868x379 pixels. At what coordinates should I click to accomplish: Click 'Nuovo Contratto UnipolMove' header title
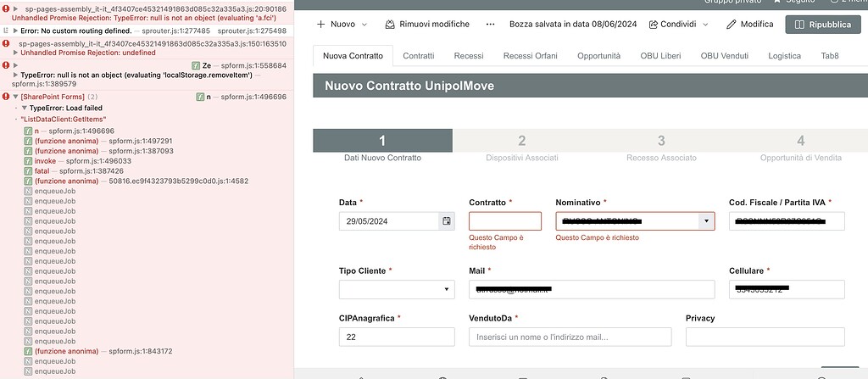[x=409, y=86]
